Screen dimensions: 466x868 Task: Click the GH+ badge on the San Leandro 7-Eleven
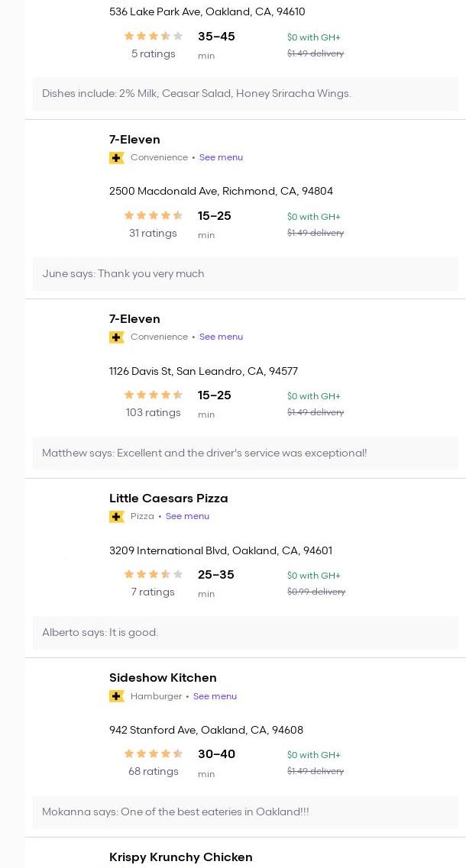[x=117, y=337]
